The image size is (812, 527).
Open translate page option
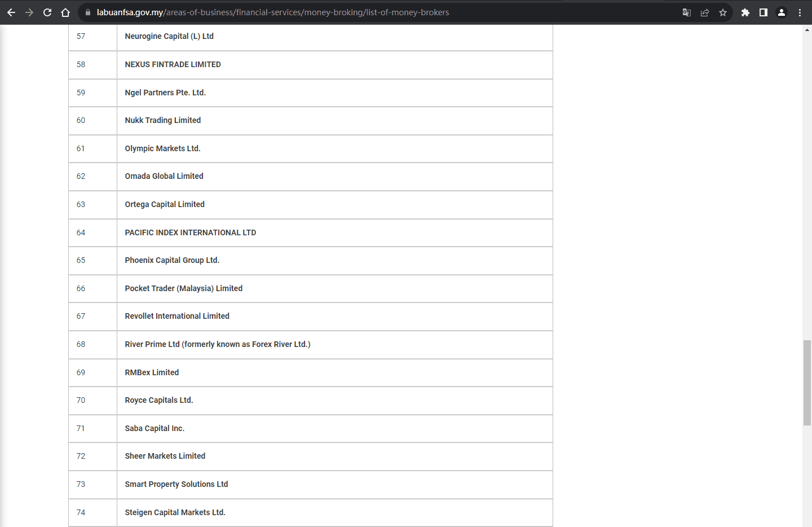pos(687,12)
